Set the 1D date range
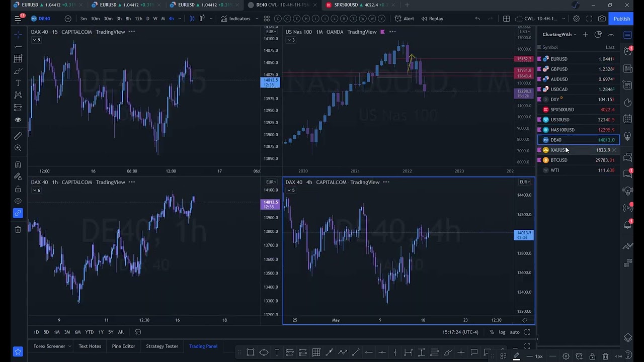The image size is (644, 362). tap(36, 332)
